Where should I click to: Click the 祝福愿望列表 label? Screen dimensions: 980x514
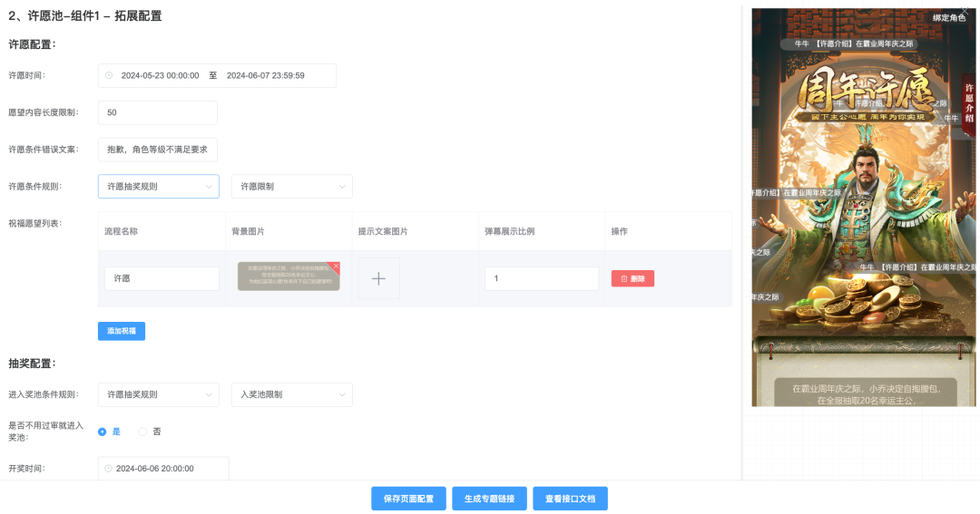[x=35, y=223]
